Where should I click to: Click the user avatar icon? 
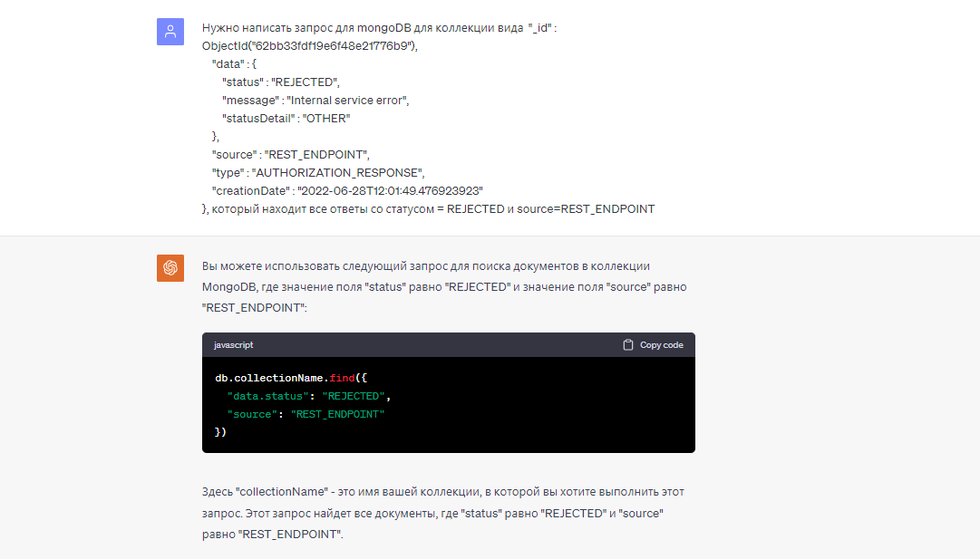(170, 32)
